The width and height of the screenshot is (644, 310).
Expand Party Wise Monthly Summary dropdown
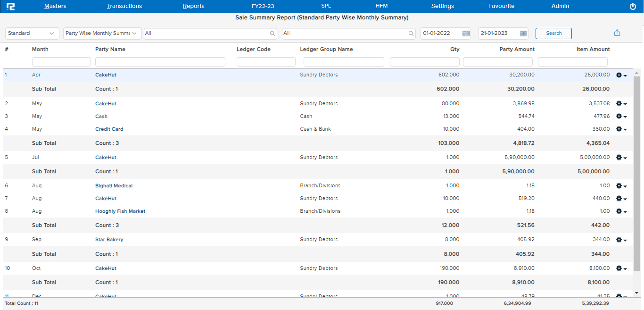[x=102, y=34]
